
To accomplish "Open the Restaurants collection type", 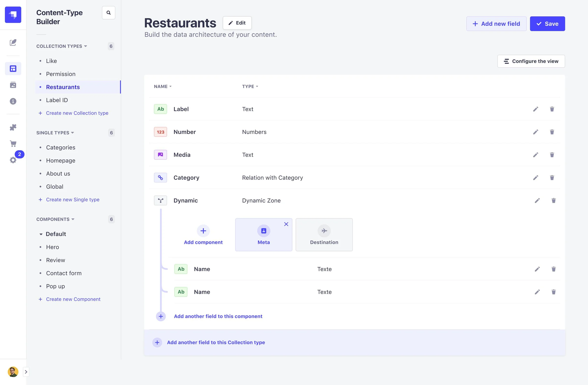I will 63,87.
